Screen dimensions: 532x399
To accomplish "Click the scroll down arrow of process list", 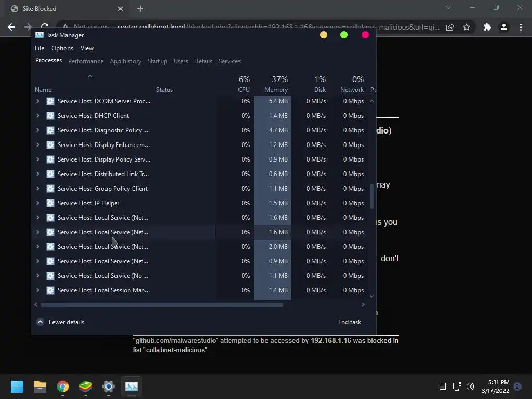I will pos(371,296).
